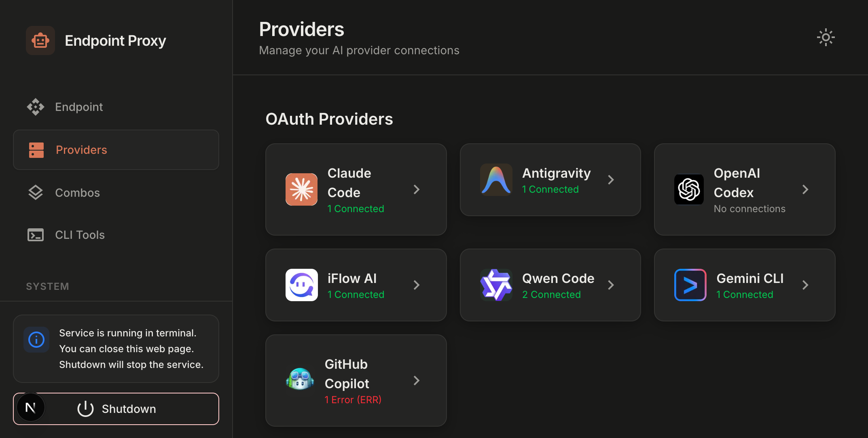Click the Endpoint sidebar icon
This screenshot has height=438, width=868.
[x=36, y=107]
